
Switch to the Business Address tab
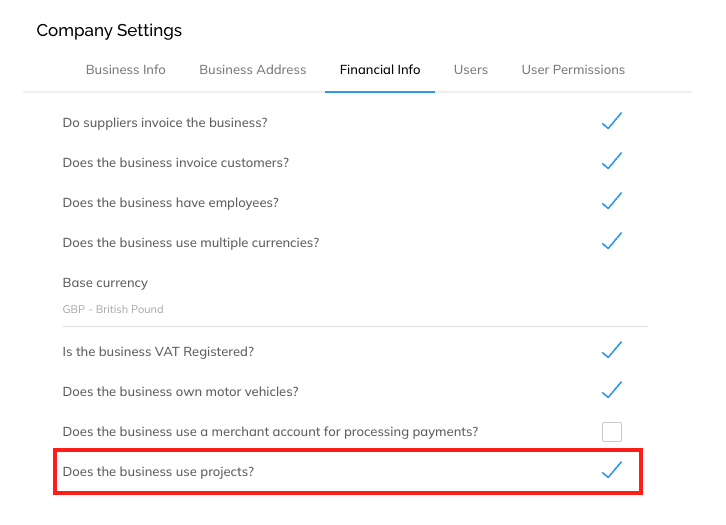coord(253,69)
